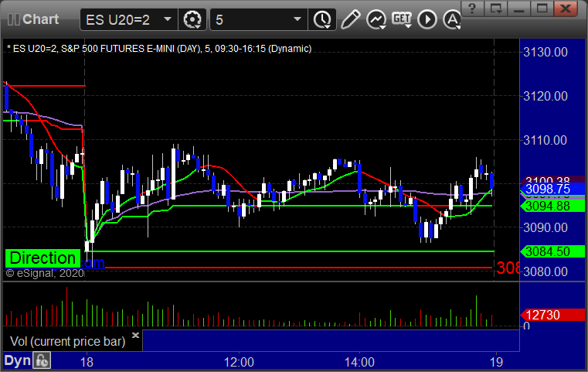
Task: Open the help question mark button
Action: (x=473, y=9)
